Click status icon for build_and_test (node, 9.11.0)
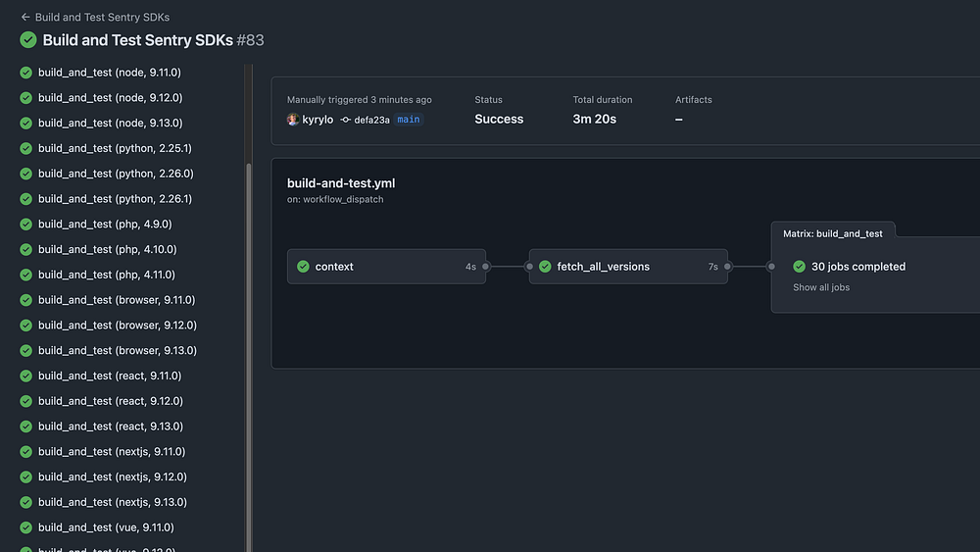Viewport: 980px width, 552px height. point(26,73)
